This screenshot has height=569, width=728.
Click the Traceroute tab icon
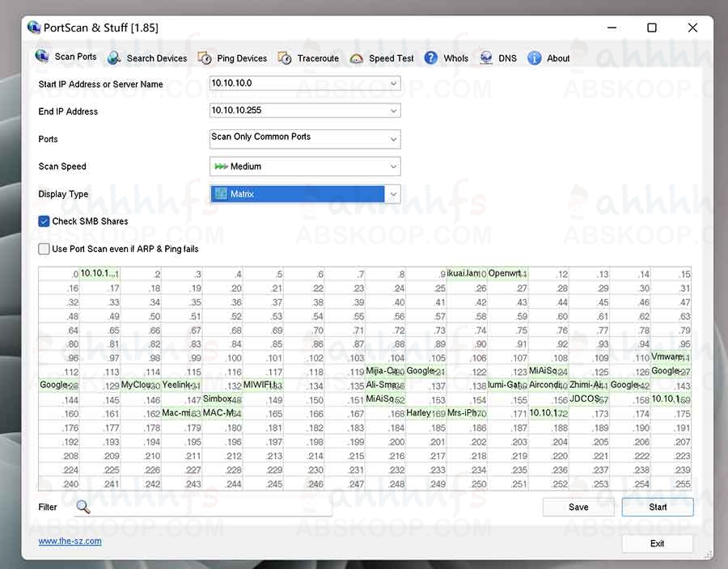click(285, 58)
